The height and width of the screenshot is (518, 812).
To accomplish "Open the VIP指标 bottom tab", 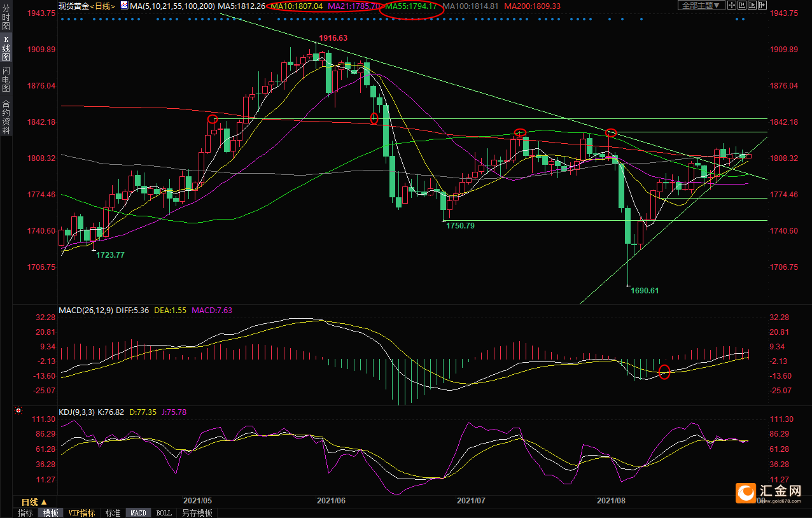I will 81,513.
